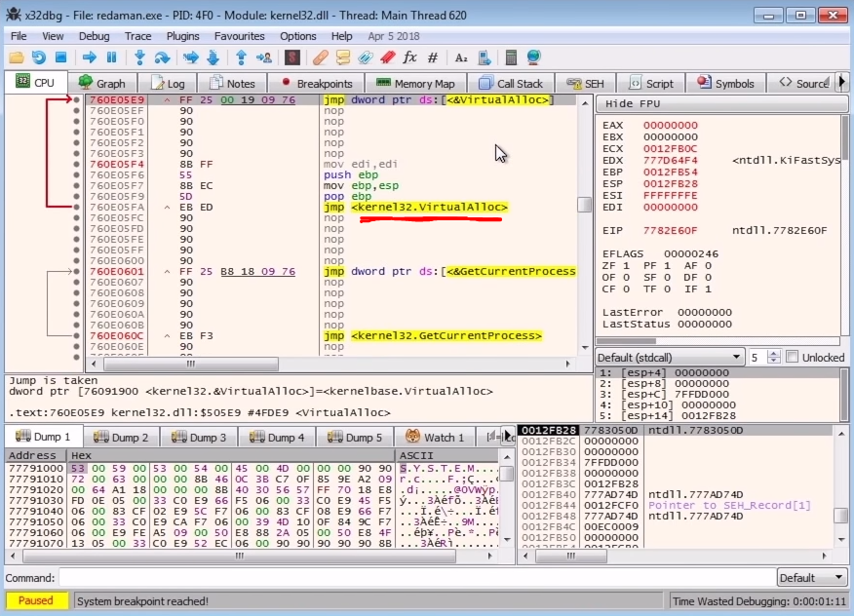This screenshot has height=616, width=854.
Task: Show more main tabs with the right arrow
Action: pyautogui.click(x=841, y=82)
